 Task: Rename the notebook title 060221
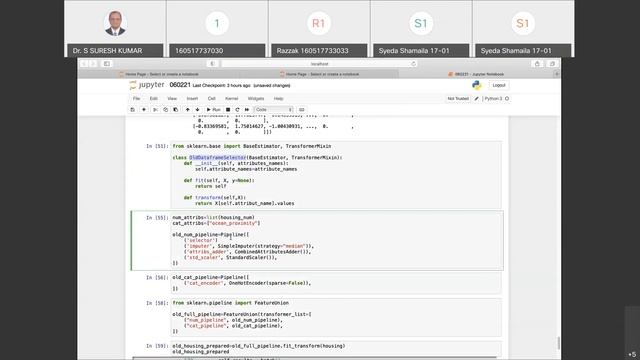pos(180,85)
